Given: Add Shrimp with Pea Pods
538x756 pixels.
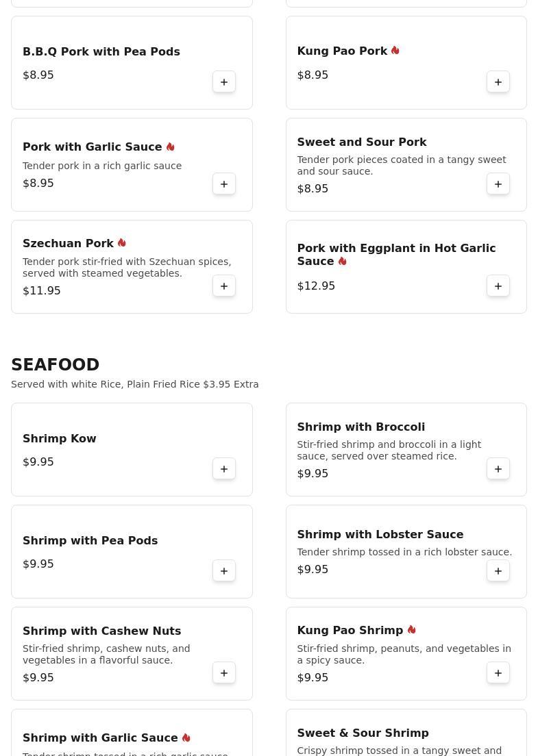Looking at the screenshot, I should [224, 571].
